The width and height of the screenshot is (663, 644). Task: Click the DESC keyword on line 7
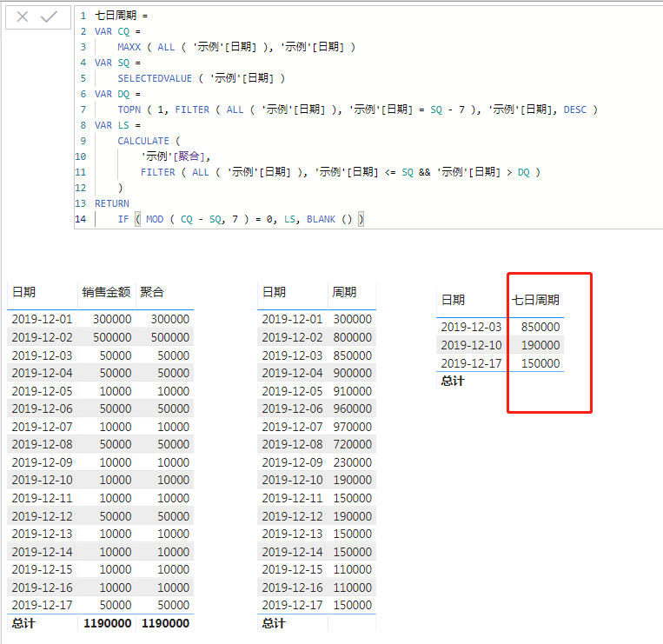(x=575, y=110)
